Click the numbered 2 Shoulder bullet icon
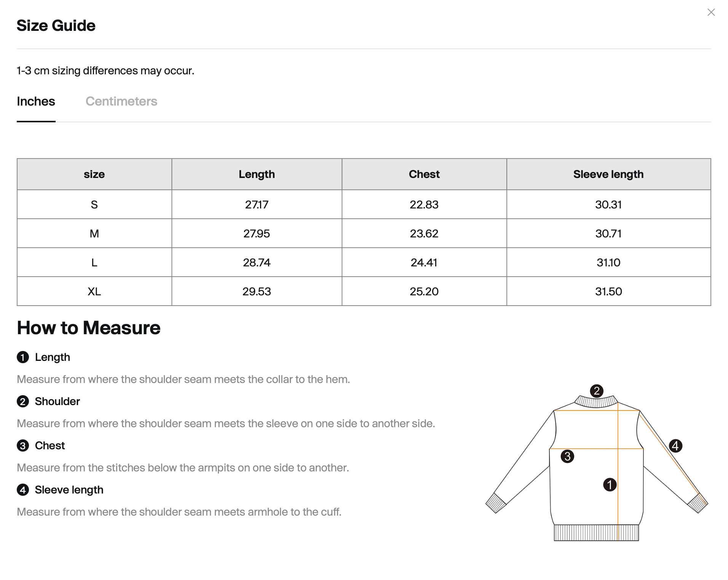Screen dimensions: 728x580 [23, 402]
